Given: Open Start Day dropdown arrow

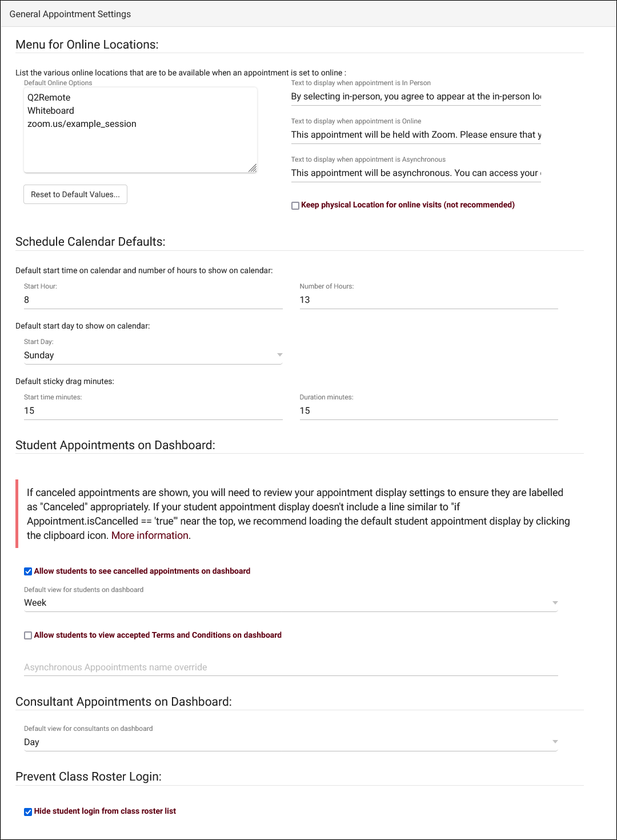Looking at the screenshot, I should pos(279,355).
